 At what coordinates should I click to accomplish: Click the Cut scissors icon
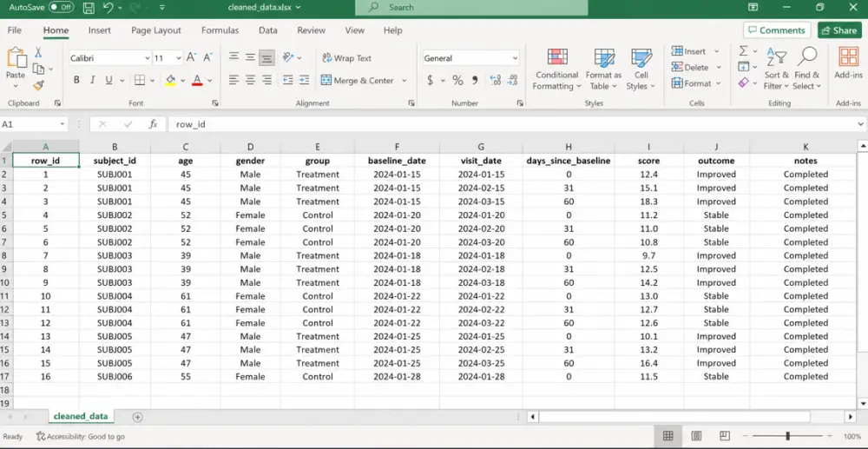point(38,53)
